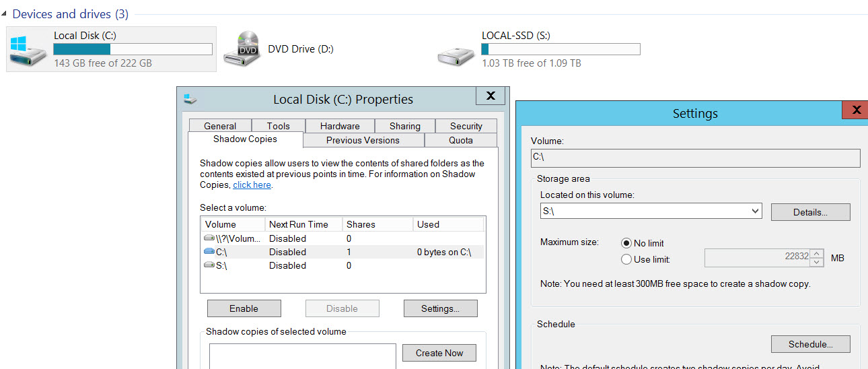
Task: Select the DVD Drive (D:) icon
Action: [x=242, y=50]
